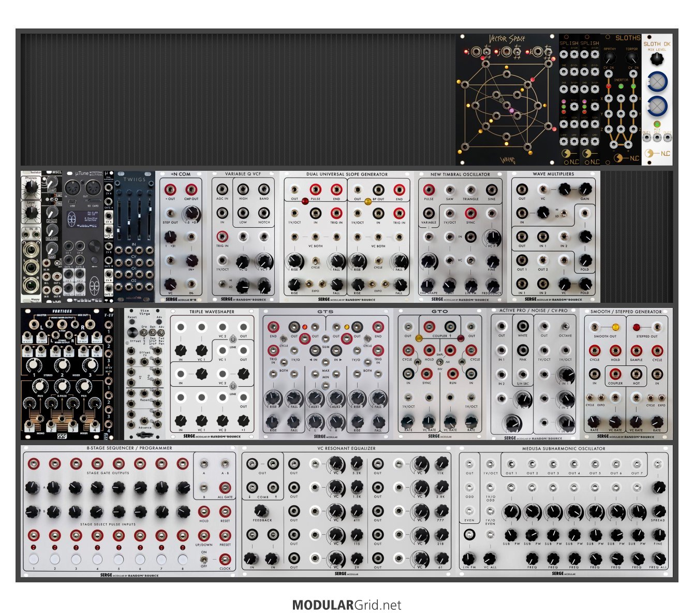This screenshot has height=616, width=694.
Task: Click the ATTACK knob on MSCL module
Action: 51,212
